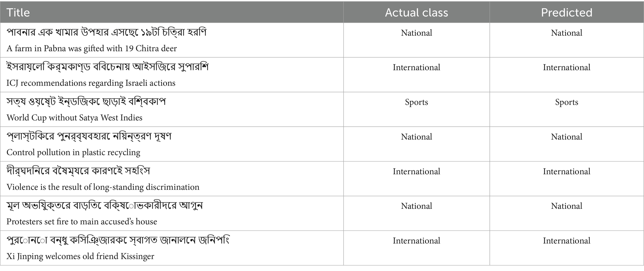Click the Actual class column header
The height and width of the screenshot is (271, 644).
click(x=416, y=12)
